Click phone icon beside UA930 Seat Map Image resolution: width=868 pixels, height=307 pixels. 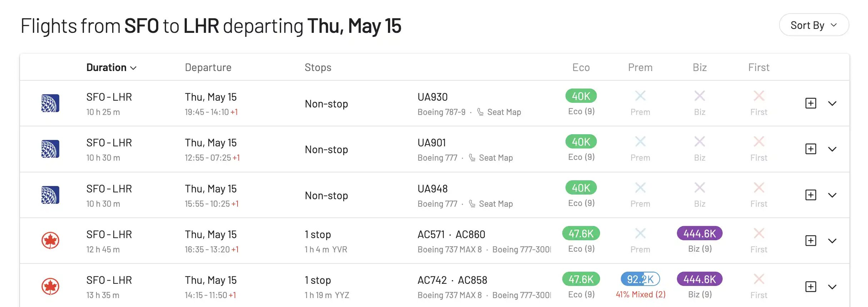pos(480,112)
